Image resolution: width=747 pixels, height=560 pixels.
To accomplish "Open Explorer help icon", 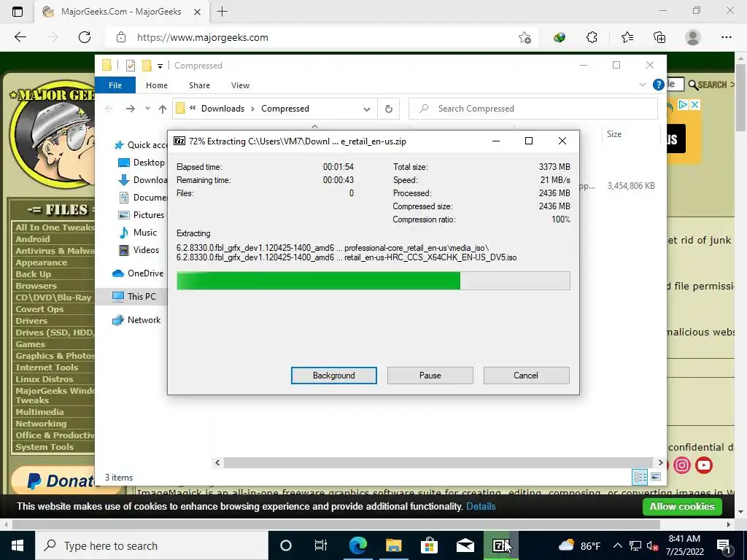I will click(658, 85).
